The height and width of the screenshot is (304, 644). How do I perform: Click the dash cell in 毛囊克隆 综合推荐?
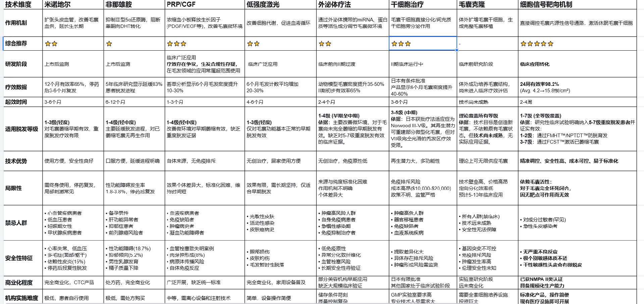pyautogui.click(x=487, y=44)
